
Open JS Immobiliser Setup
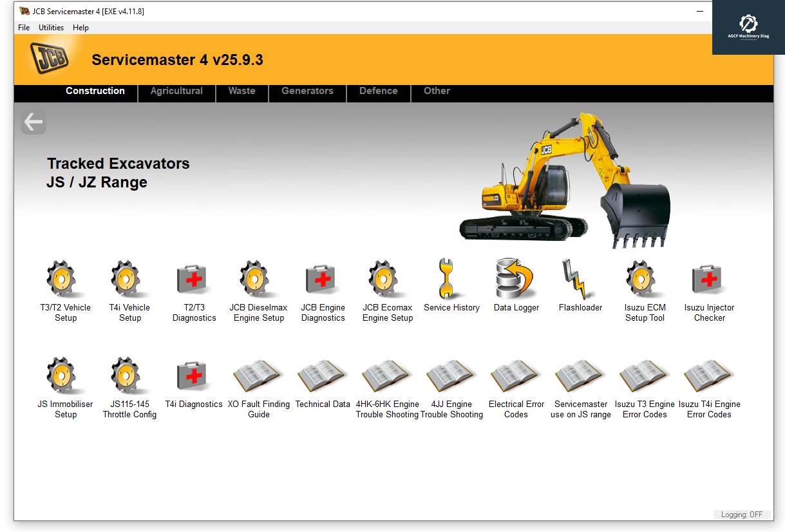[x=65, y=377]
